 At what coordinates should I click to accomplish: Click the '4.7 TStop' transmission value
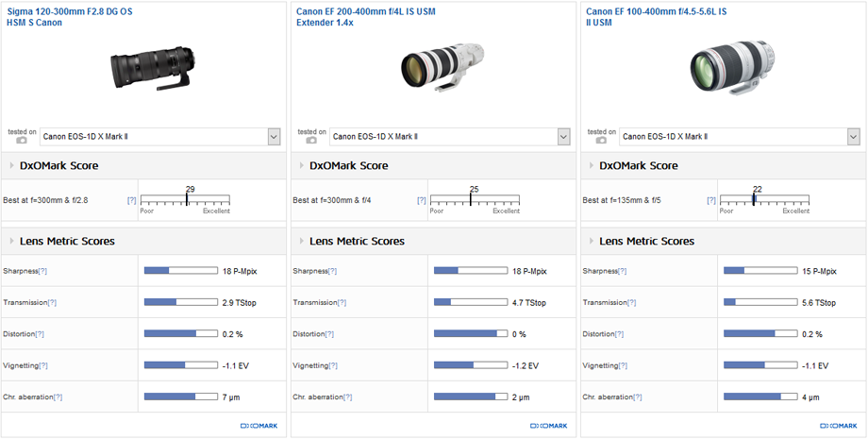[529, 303]
